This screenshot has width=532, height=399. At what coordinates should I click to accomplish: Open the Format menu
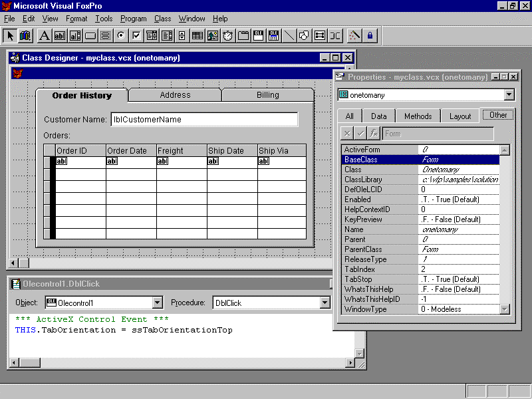(x=76, y=19)
